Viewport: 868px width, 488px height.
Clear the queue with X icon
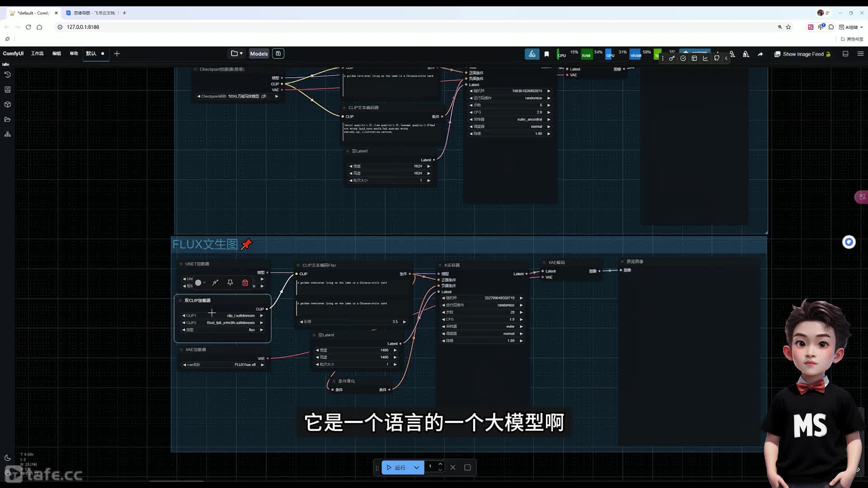453,467
